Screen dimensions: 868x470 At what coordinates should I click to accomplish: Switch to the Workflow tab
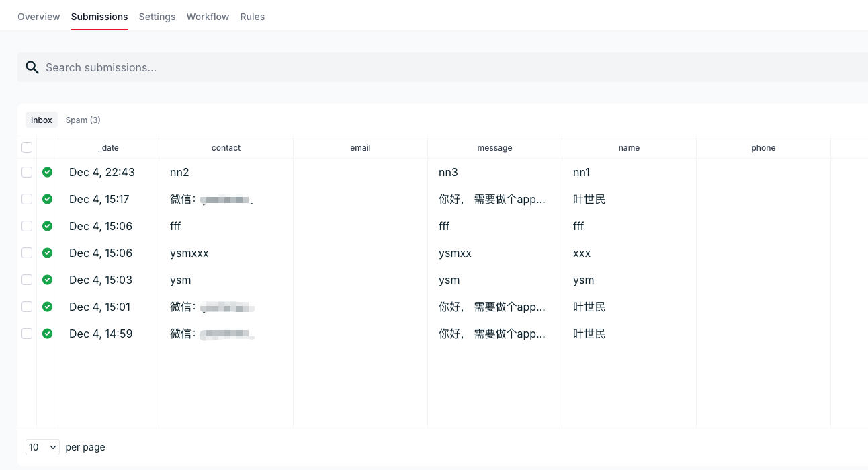pos(208,17)
